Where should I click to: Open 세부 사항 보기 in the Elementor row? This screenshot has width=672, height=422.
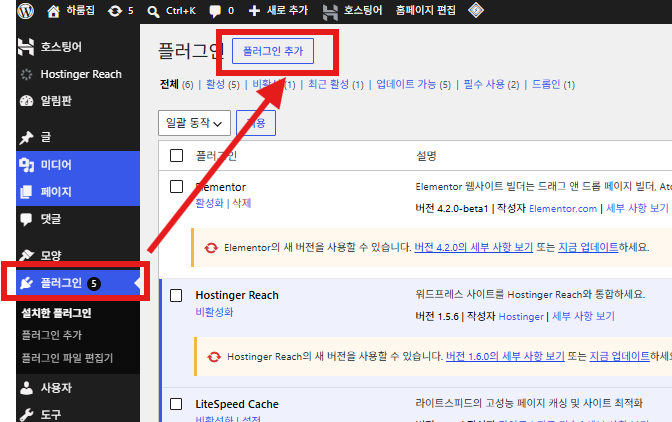pyautogui.click(x=637, y=208)
